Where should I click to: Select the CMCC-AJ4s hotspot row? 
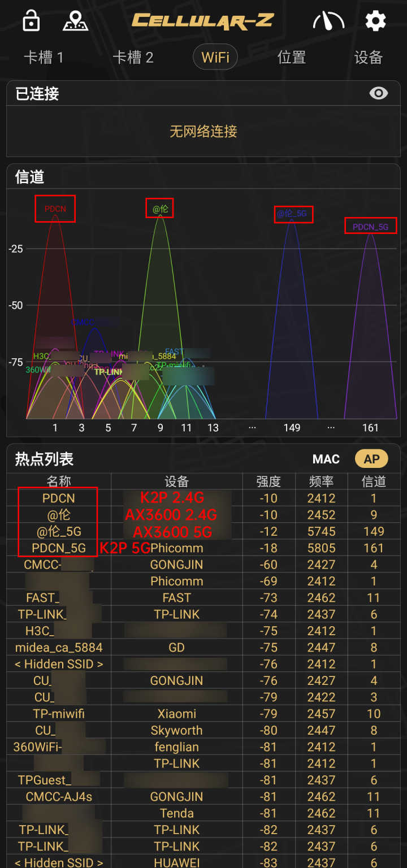click(203, 797)
